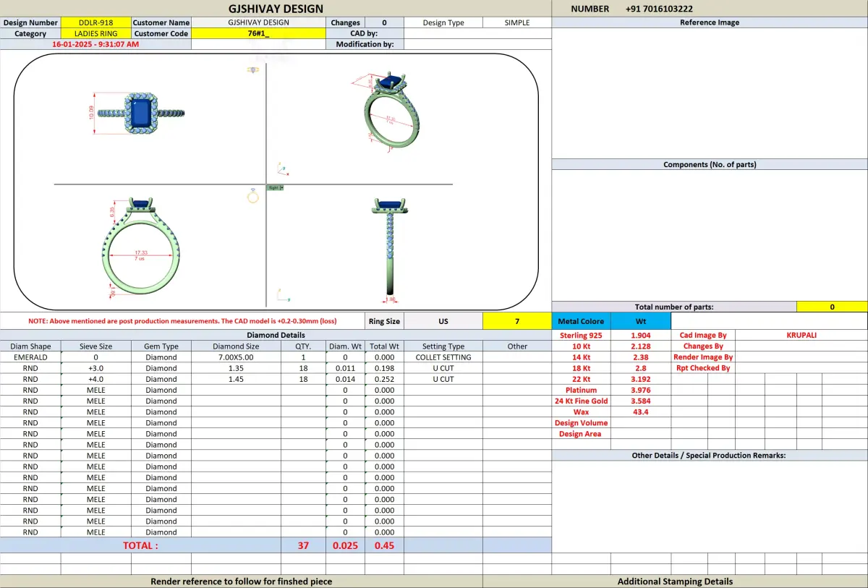868x588 pixels.
Task: Select the customer code 76#1_ cell
Action: 258,33
